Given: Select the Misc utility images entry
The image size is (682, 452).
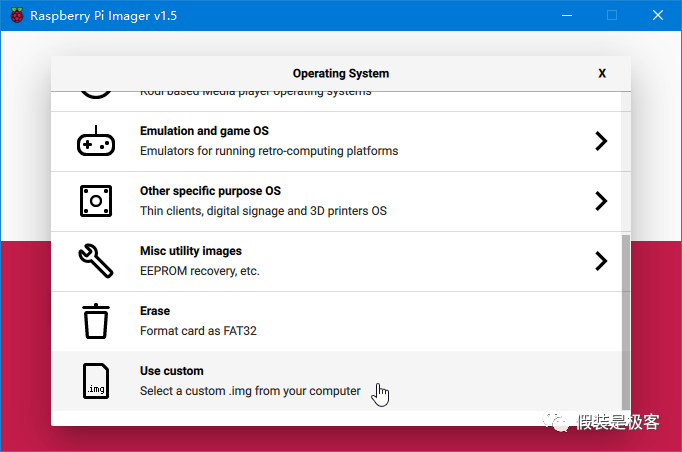Looking at the screenshot, I should click(x=336, y=261).
